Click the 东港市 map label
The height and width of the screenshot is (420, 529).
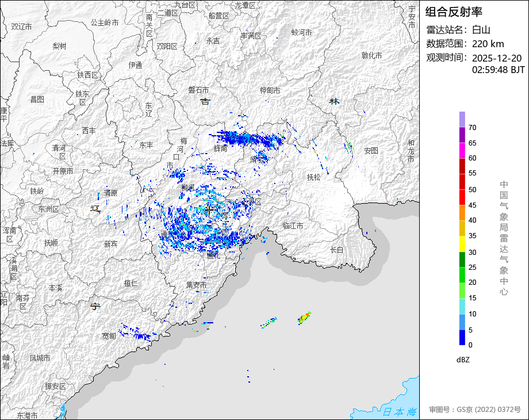pyautogui.click(x=28, y=415)
